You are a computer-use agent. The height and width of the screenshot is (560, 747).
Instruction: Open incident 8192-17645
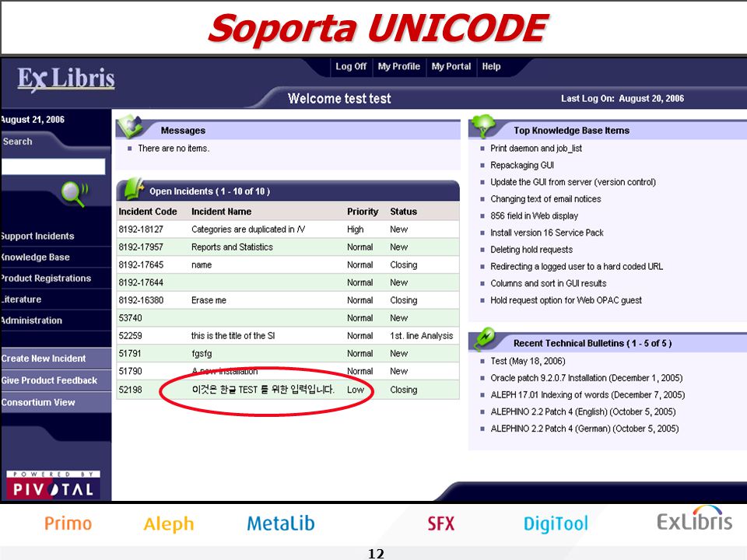(x=141, y=264)
